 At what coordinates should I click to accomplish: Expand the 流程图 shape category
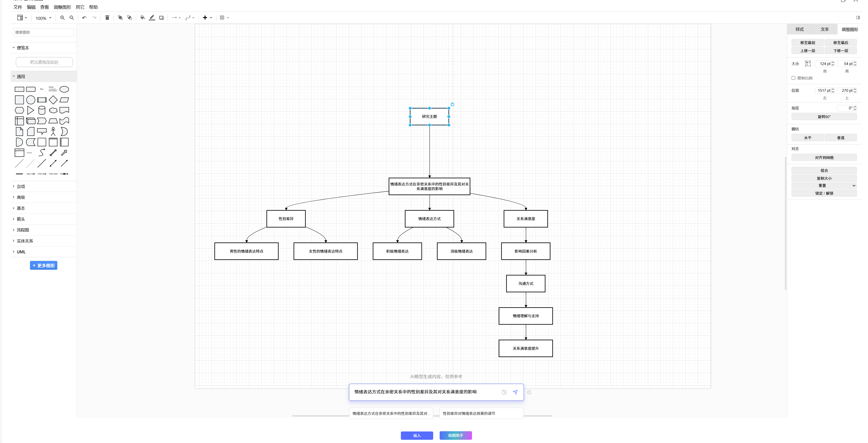point(23,230)
